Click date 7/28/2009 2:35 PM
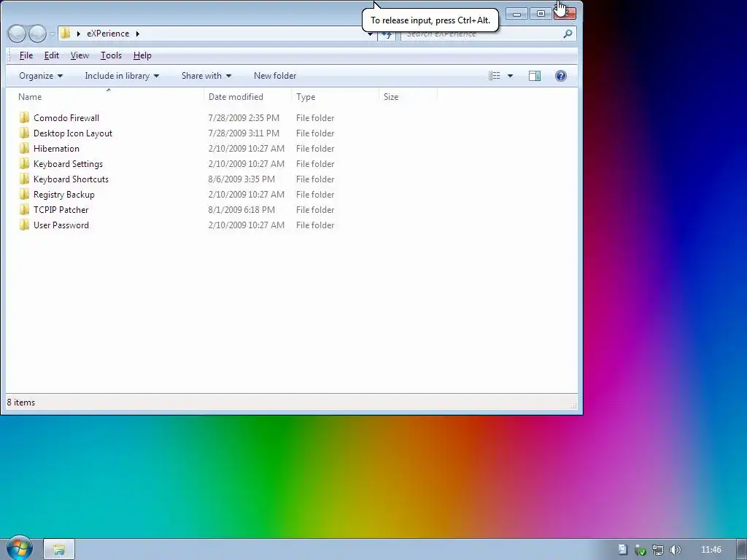Screen dimensions: 747x560 tap(244, 117)
